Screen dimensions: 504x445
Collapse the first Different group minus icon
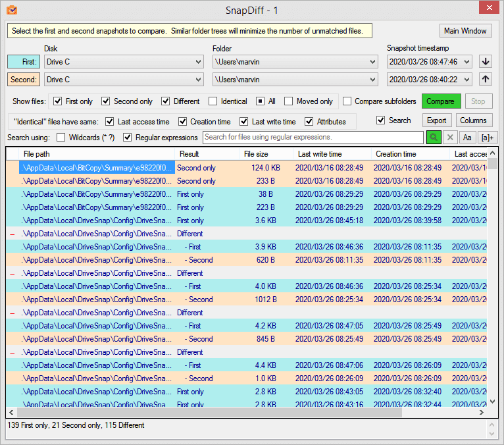click(13, 234)
